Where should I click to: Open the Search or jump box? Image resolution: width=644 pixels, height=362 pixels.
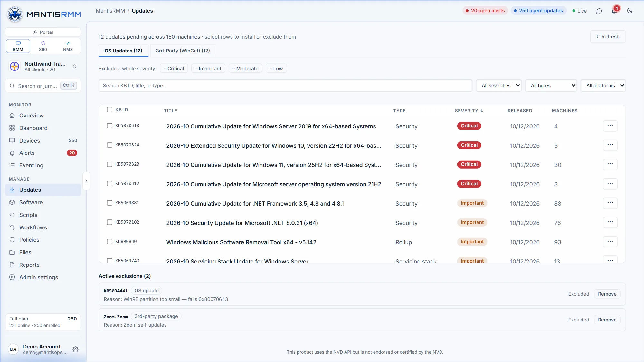43,86
